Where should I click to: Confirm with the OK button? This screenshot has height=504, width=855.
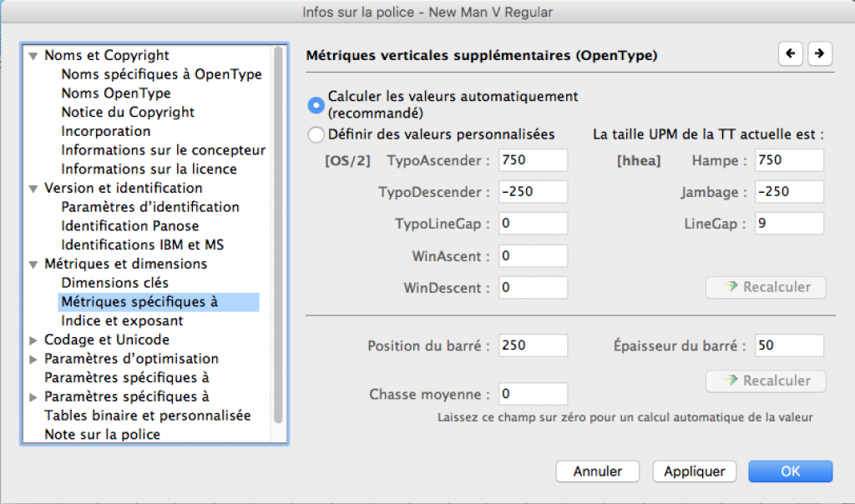pyautogui.click(x=790, y=471)
